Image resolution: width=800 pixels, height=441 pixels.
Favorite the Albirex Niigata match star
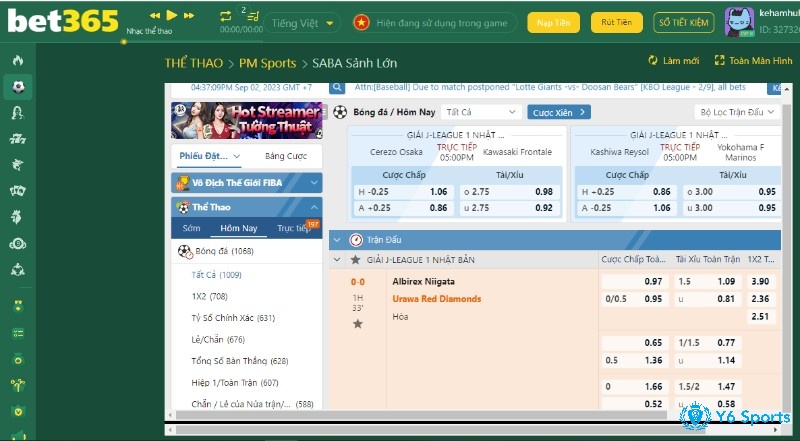point(358,324)
